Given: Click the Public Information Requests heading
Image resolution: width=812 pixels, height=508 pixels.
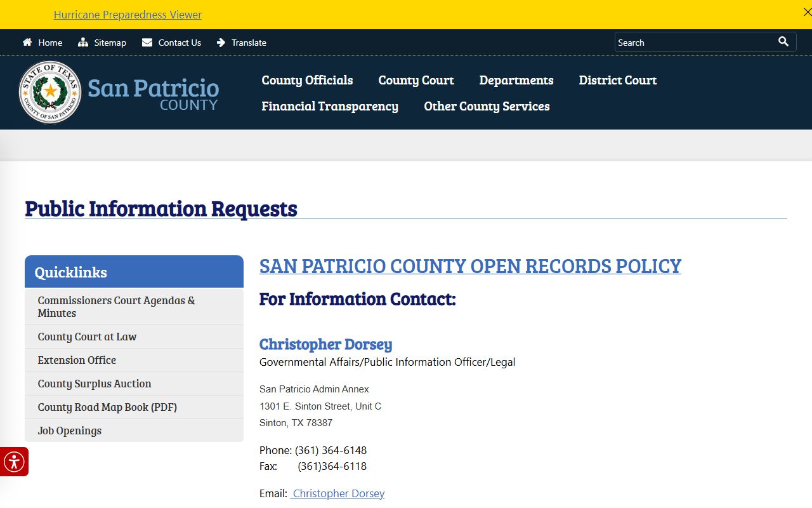Looking at the screenshot, I should pyautogui.click(x=161, y=208).
